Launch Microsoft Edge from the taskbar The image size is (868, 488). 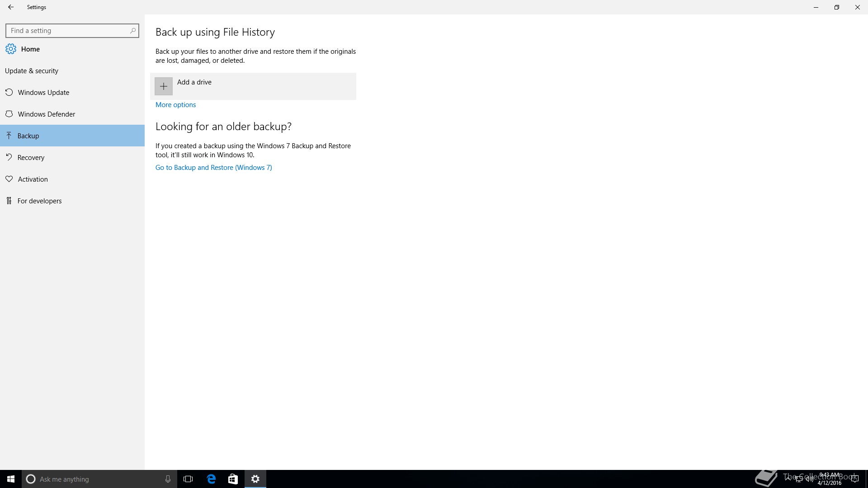211,479
